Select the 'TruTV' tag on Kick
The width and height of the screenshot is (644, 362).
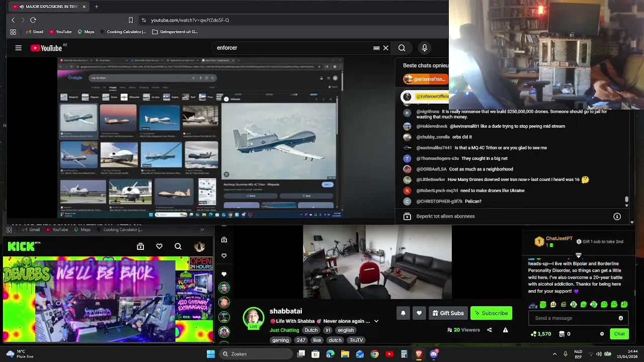point(356,340)
